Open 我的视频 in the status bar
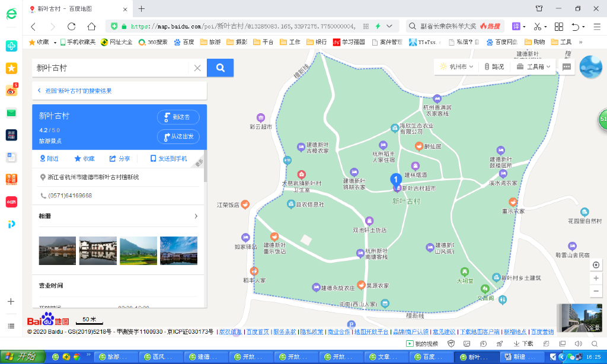Screen dimensions: 607x364 click(x=421, y=343)
